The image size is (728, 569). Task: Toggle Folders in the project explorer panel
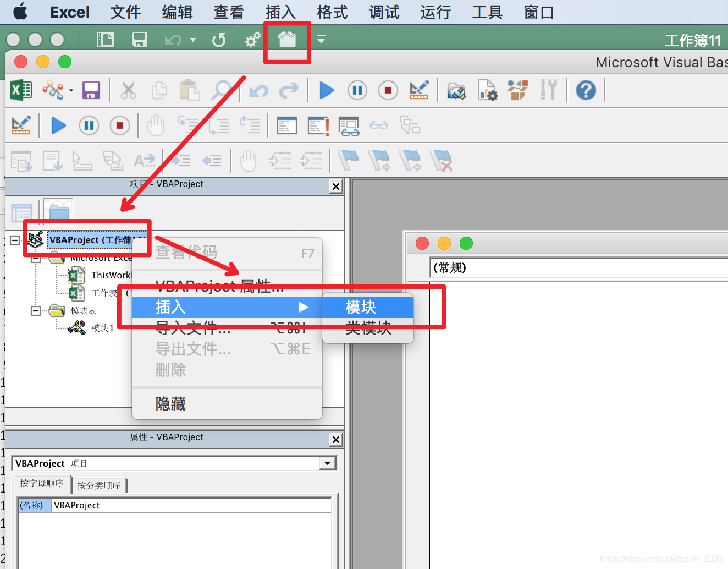click(x=59, y=213)
